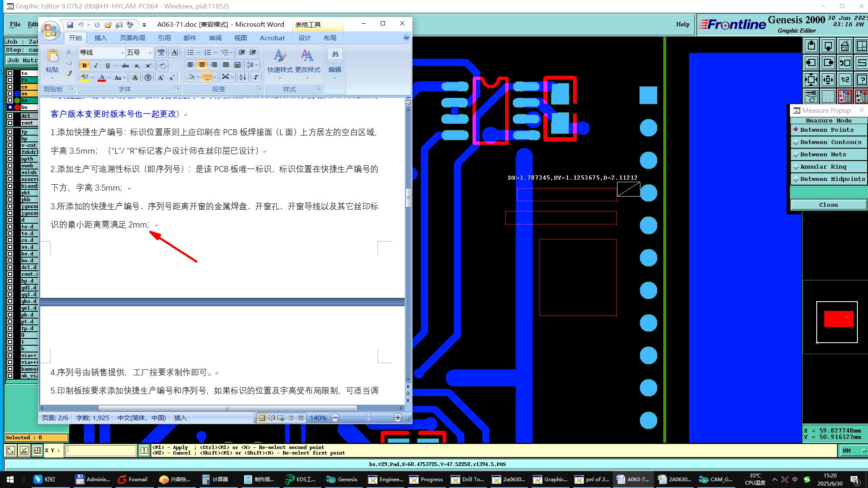Image resolution: width=868 pixels, height=488 pixels.
Task: Click the strikethrough abc icon
Action: (125, 66)
